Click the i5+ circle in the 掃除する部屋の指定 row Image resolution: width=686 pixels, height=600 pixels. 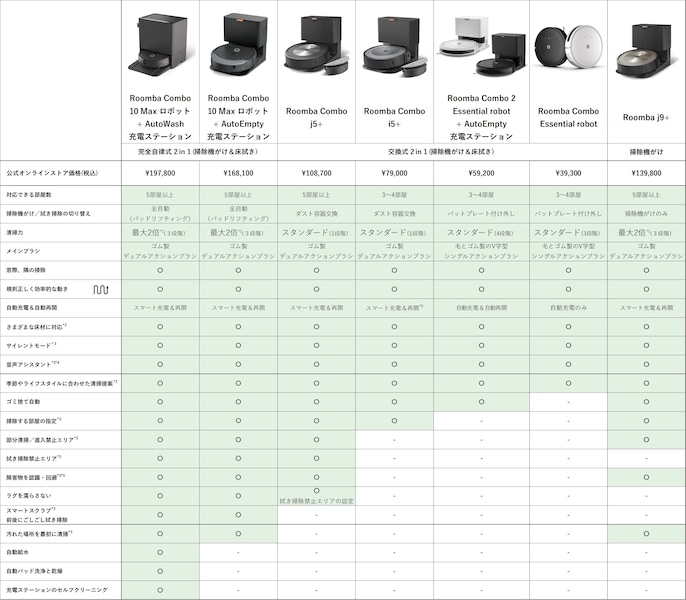tap(395, 421)
